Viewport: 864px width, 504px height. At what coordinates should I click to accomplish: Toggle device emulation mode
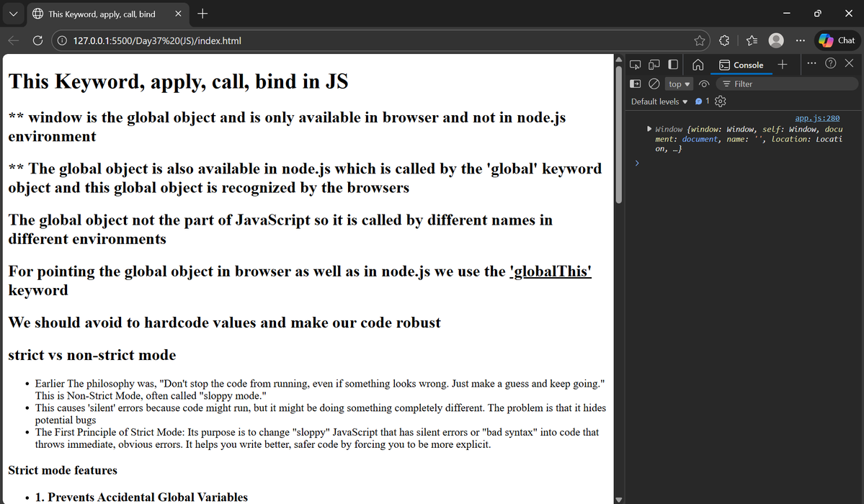(654, 64)
